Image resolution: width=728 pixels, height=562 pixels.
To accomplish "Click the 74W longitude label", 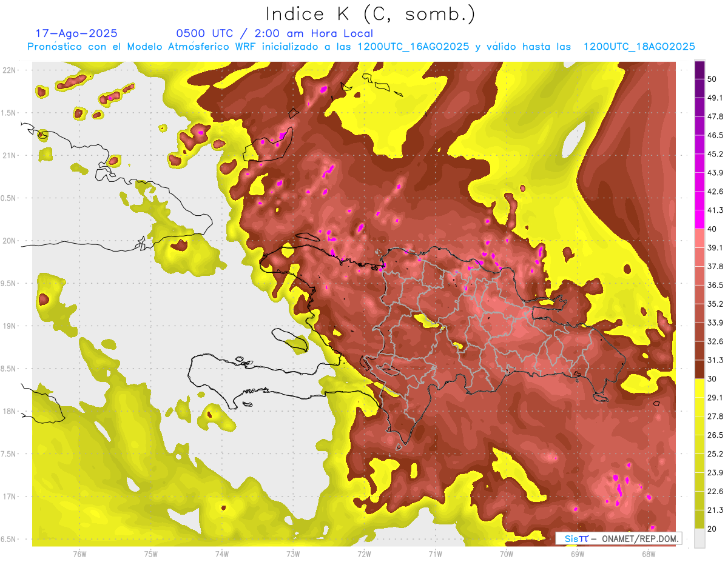I will 222,554.
